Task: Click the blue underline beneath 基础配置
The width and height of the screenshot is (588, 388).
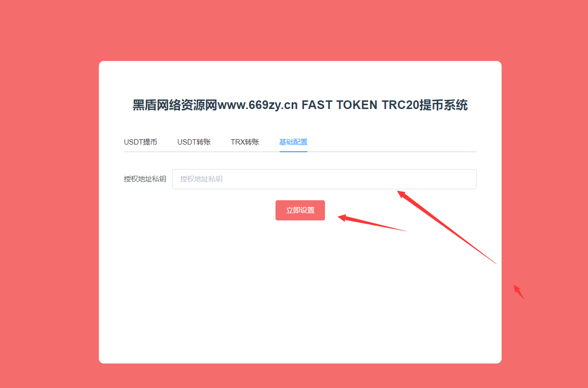Action: tap(293, 151)
